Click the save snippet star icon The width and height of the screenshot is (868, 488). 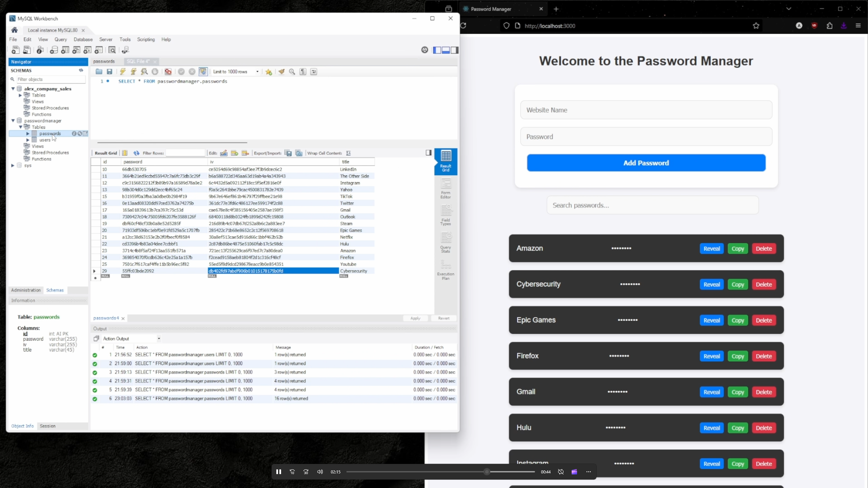269,72
